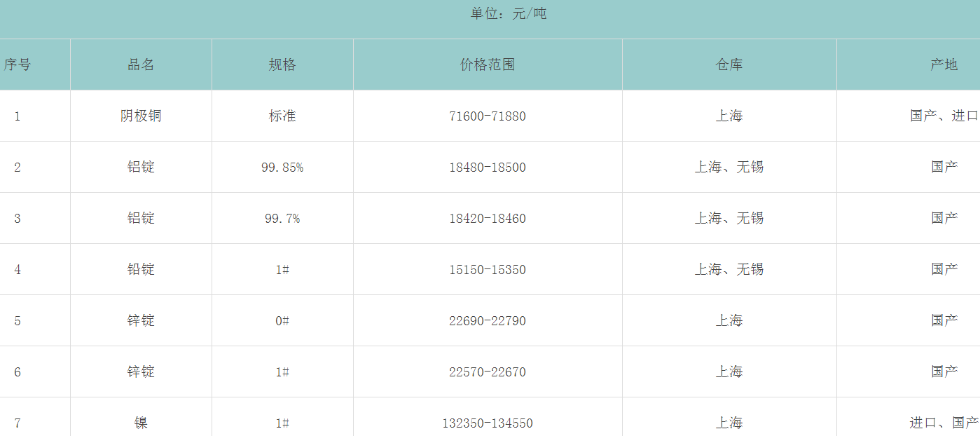Select the 阴极铜 product name cell
Viewport: 980px width, 436px height.
(141, 116)
